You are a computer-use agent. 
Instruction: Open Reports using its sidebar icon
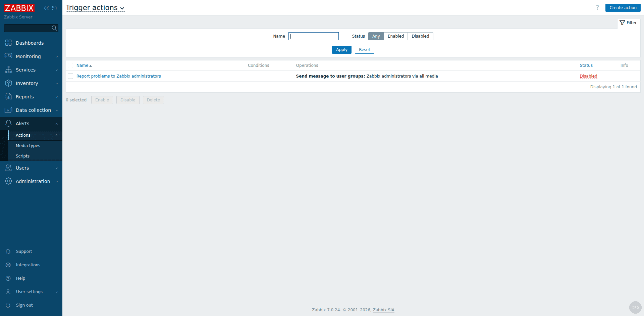coord(8,97)
